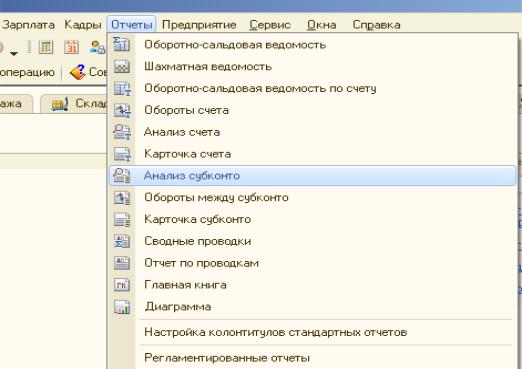Click the Сводные проводки icon
This screenshot has width=522, height=369.
click(x=122, y=241)
